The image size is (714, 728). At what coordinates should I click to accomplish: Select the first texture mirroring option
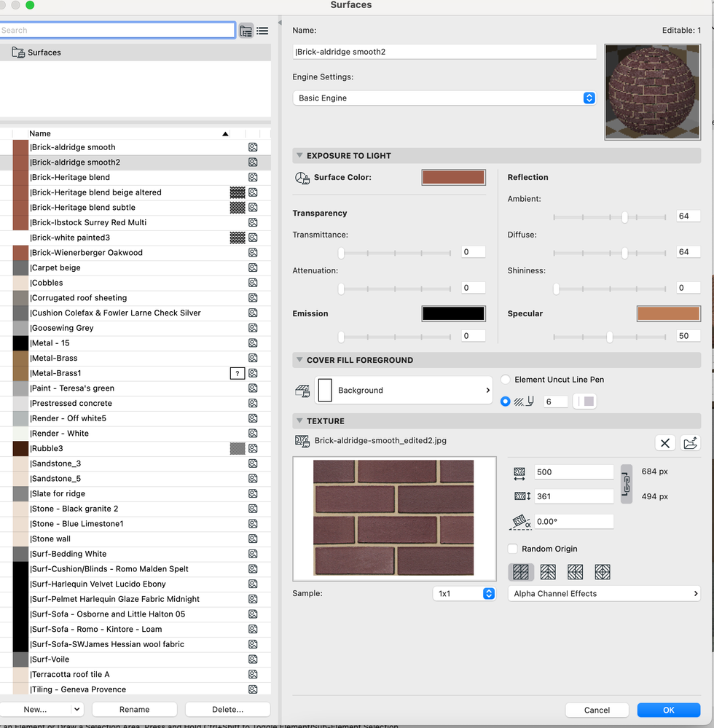[x=521, y=572]
